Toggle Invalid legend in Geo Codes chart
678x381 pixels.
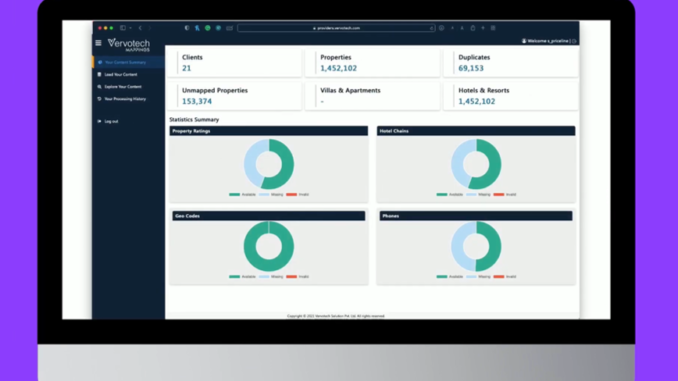point(297,277)
